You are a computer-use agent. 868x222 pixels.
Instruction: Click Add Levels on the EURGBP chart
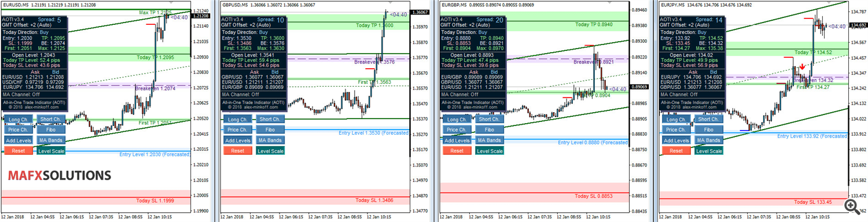tap(457, 140)
